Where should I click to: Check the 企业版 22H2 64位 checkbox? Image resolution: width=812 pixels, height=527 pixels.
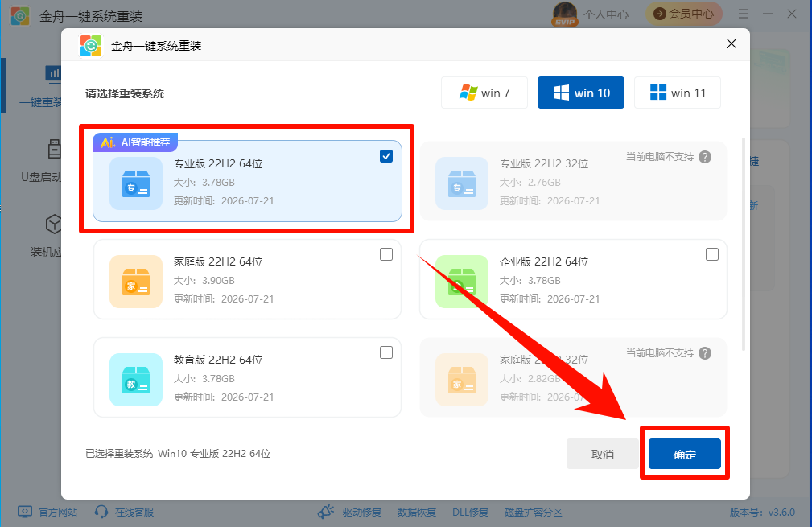tap(712, 254)
